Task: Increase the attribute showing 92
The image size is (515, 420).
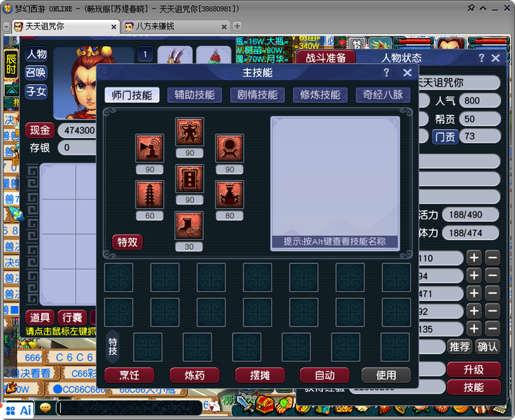Action: tap(474, 311)
